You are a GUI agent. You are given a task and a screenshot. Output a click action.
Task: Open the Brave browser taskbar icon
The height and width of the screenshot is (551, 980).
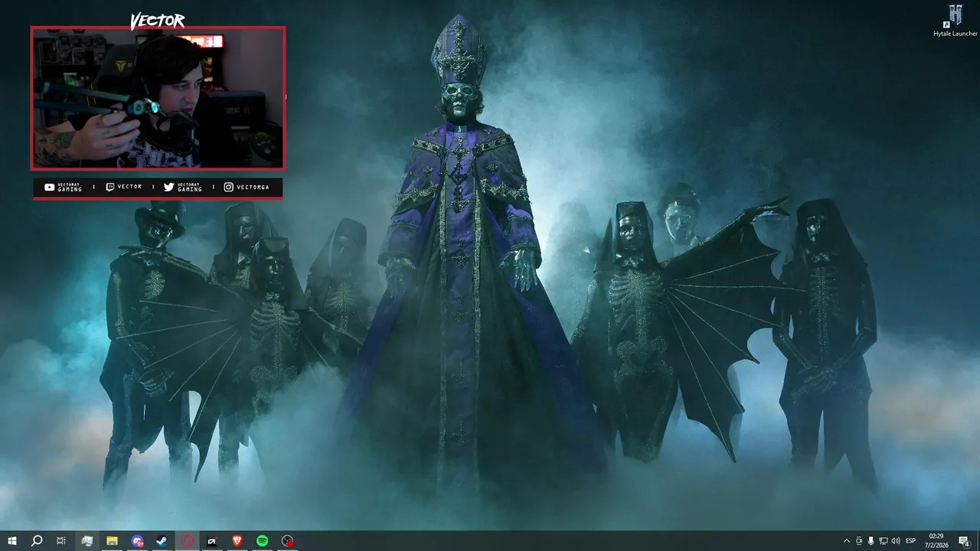[x=237, y=541]
